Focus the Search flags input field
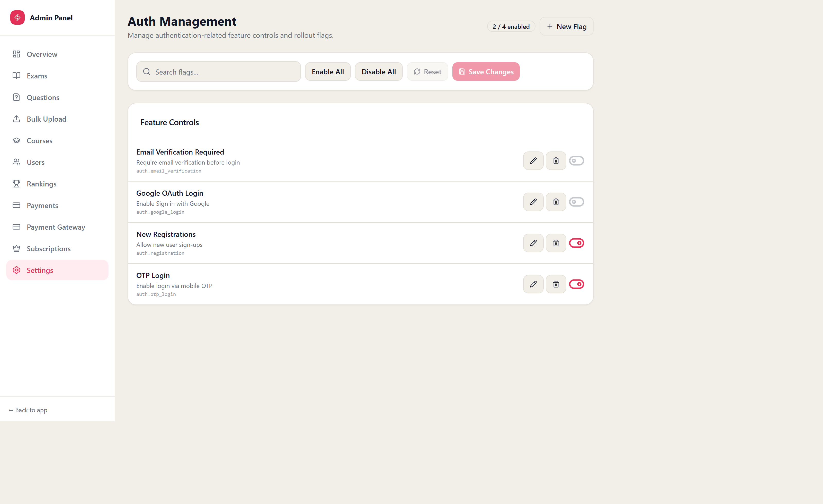 [x=218, y=71]
